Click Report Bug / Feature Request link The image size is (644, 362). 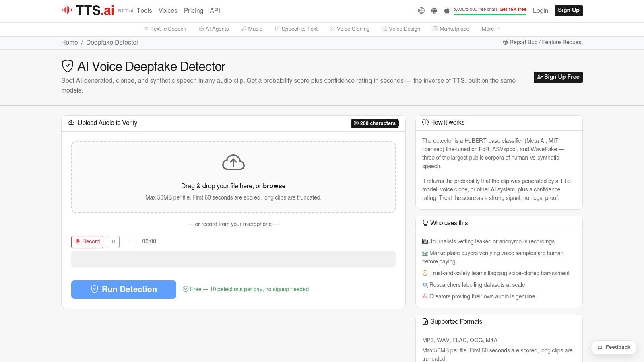click(x=542, y=43)
